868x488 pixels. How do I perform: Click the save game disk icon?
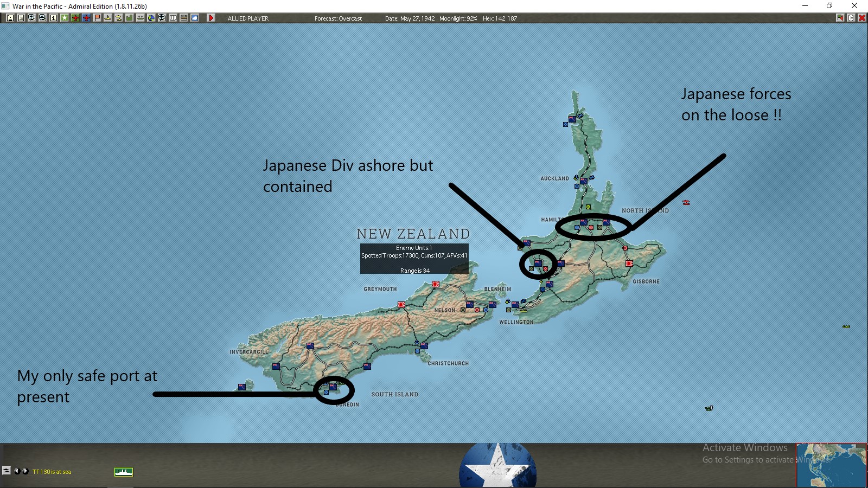[x=10, y=18]
